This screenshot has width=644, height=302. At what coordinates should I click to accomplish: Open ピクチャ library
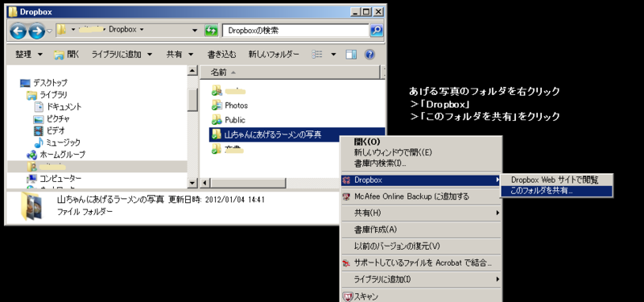pyautogui.click(x=52, y=119)
